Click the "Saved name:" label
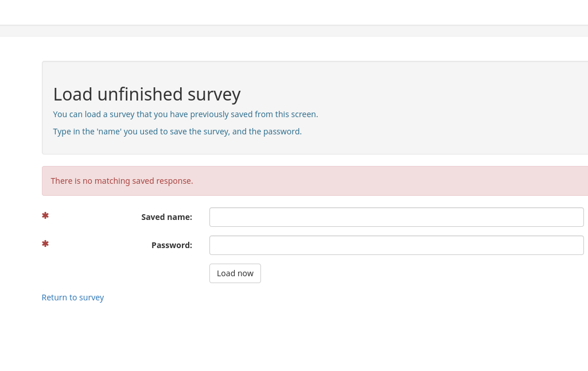The width and height of the screenshot is (588, 371). (166, 217)
